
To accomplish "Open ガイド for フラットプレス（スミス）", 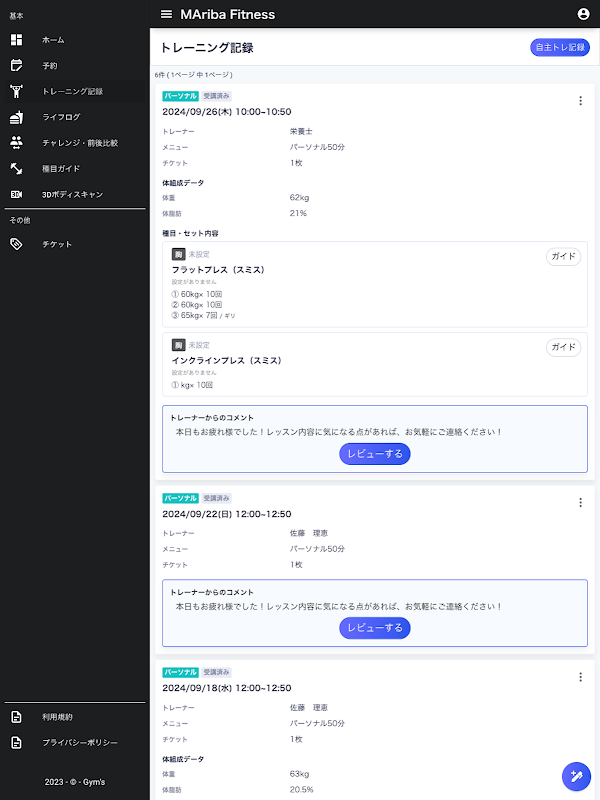I will pos(563,256).
